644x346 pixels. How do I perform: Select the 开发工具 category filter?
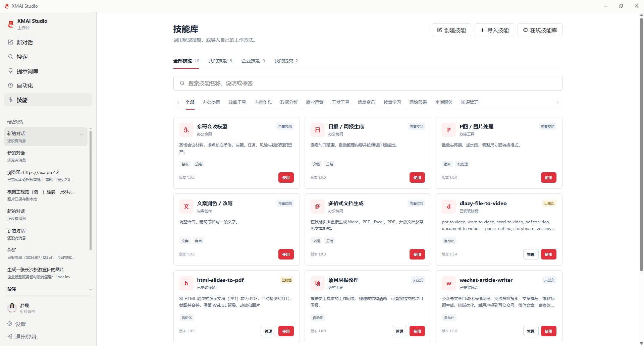point(340,102)
